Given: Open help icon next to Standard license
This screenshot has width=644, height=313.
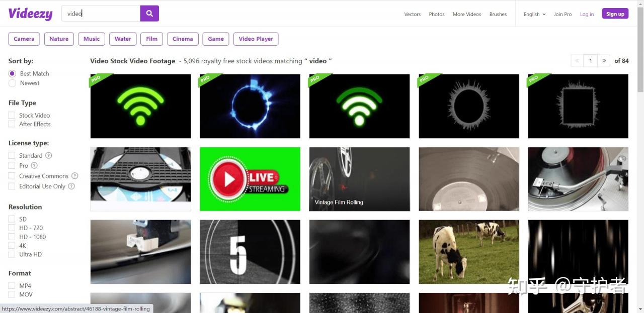Looking at the screenshot, I should [x=49, y=156].
